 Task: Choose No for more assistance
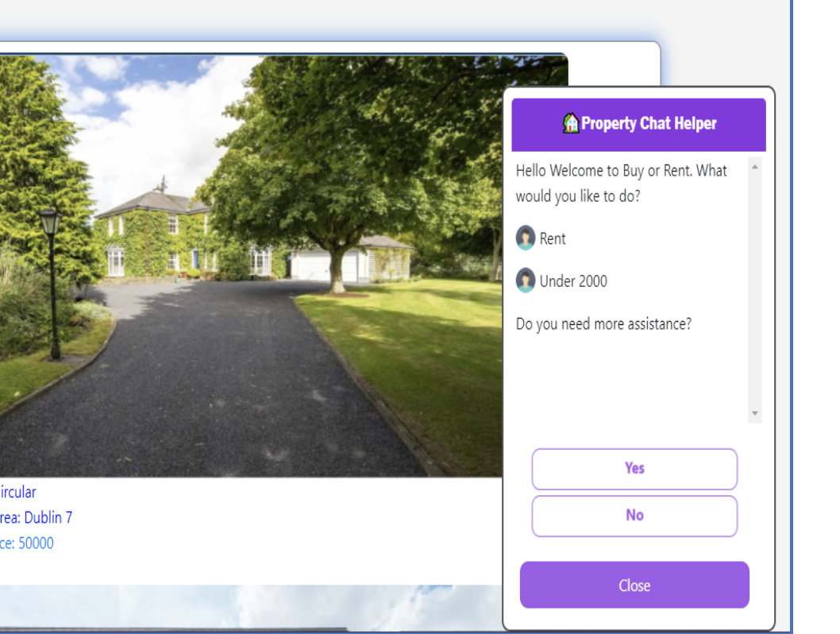pyautogui.click(x=634, y=516)
